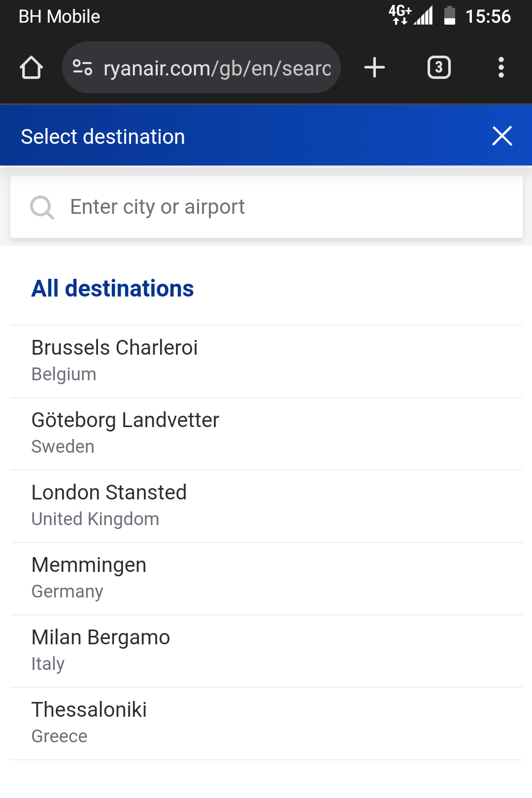532x798 pixels.
Task: Tap the Select destination title
Action: click(x=103, y=136)
